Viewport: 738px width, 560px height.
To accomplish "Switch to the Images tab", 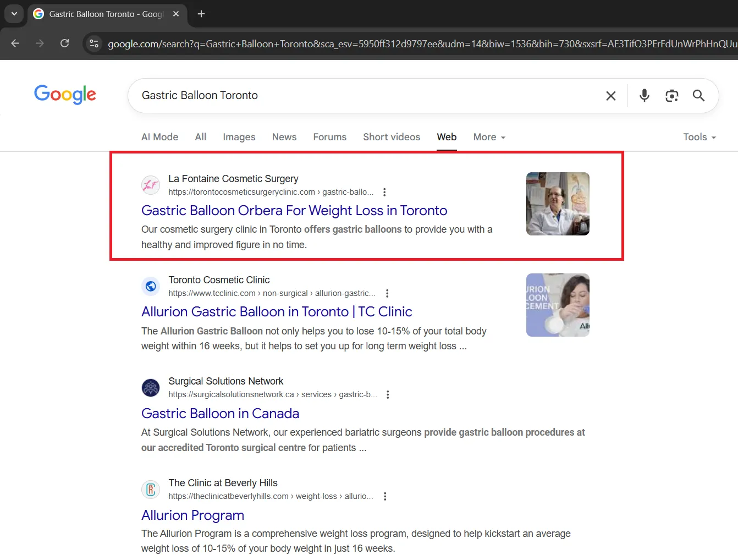I will pyautogui.click(x=239, y=137).
